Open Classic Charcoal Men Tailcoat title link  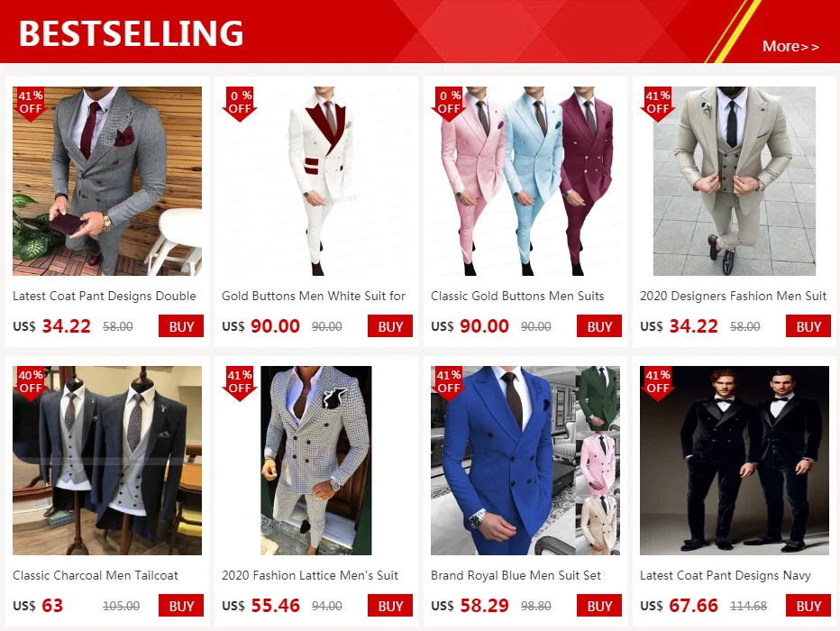[96, 575]
